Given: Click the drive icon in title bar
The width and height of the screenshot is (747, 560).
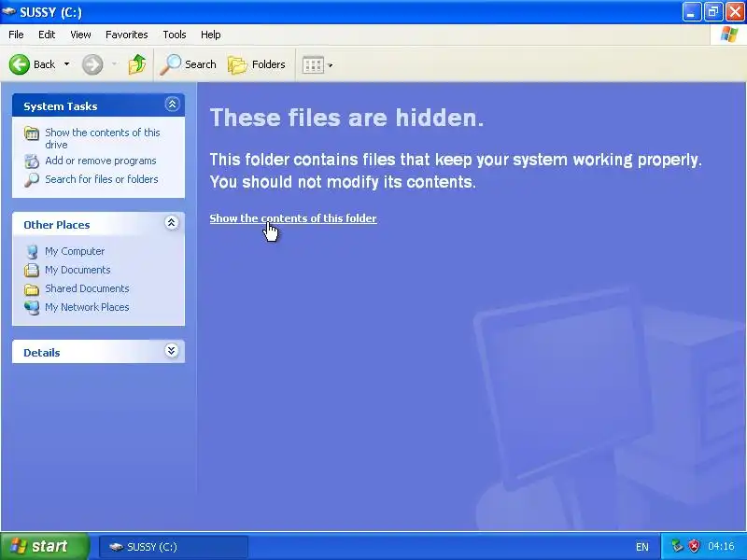Looking at the screenshot, I should point(8,11).
